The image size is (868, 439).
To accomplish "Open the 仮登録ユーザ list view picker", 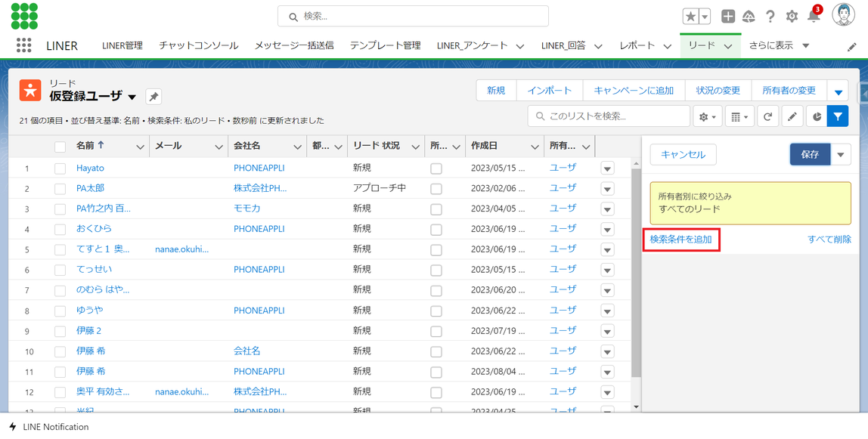I will pyautogui.click(x=132, y=97).
